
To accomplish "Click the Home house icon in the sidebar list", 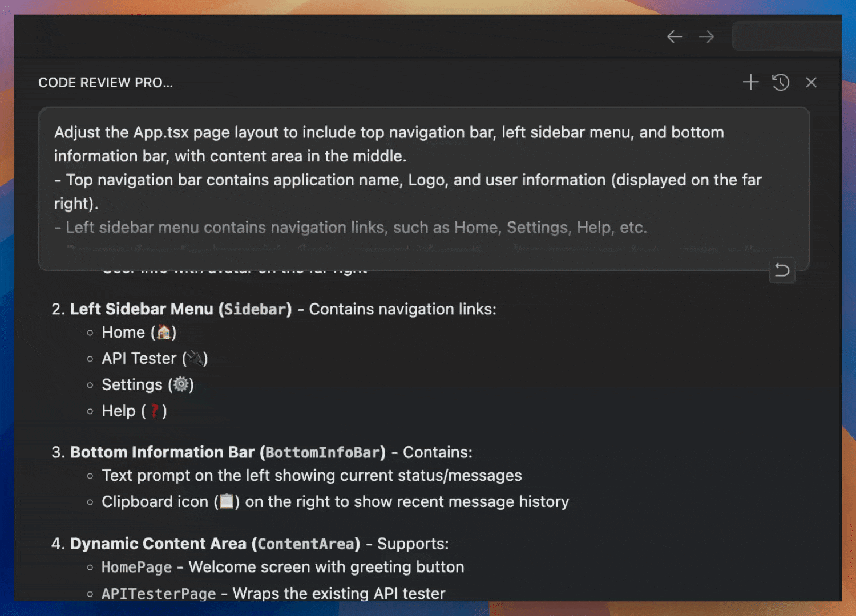I will pyautogui.click(x=164, y=332).
